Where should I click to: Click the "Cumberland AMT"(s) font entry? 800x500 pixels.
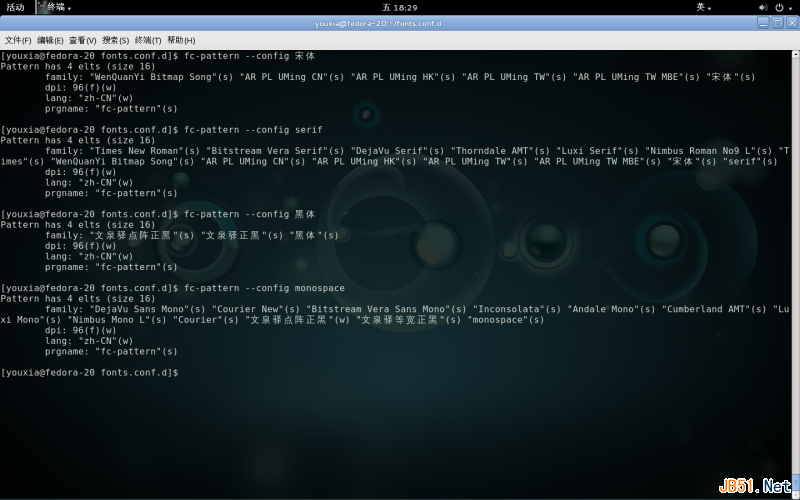point(714,309)
